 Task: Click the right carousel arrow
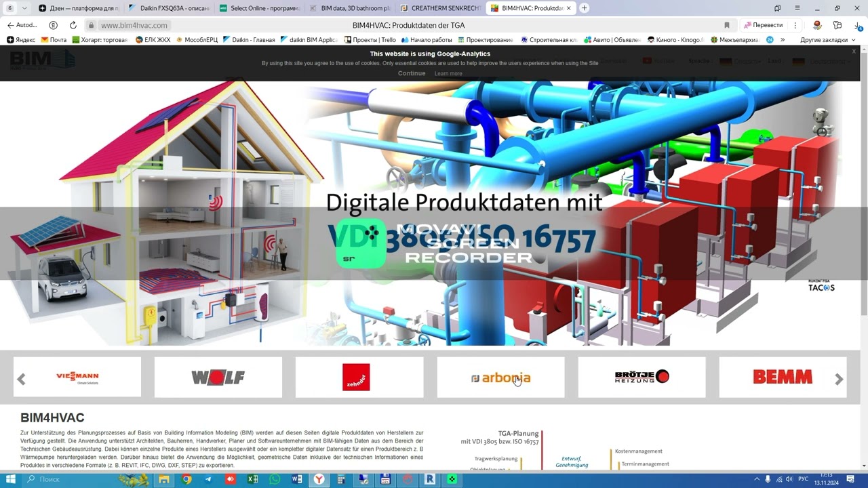point(839,379)
